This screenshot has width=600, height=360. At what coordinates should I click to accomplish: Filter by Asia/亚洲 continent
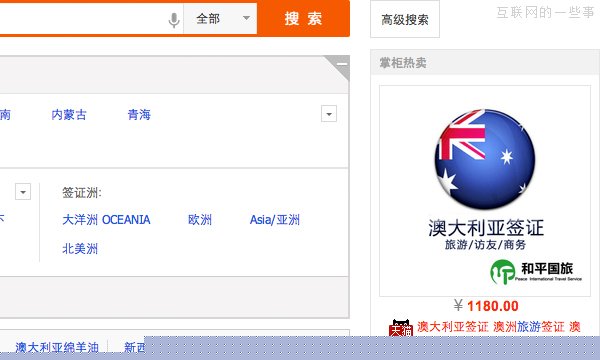275,220
